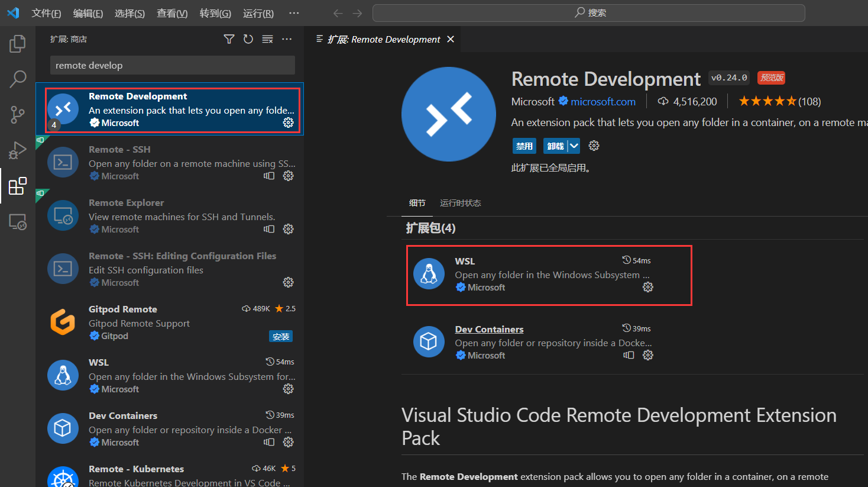Open the microsoft.com publisher link
This screenshot has width=868, height=487.
(603, 102)
